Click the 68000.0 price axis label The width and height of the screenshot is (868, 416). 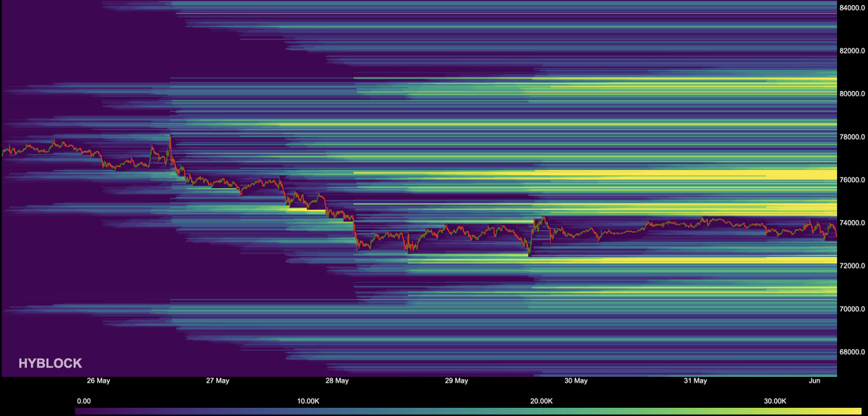pyautogui.click(x=853, y=352)
